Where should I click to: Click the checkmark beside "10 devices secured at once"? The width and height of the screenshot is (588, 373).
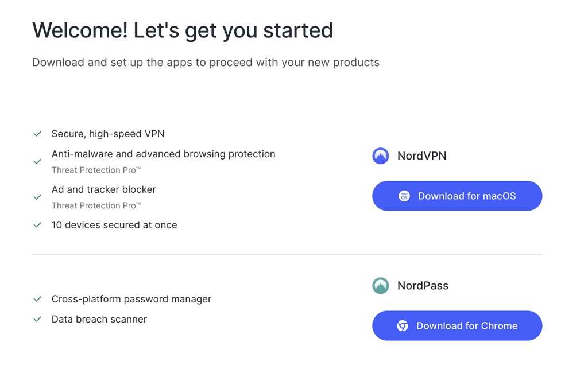37,224
